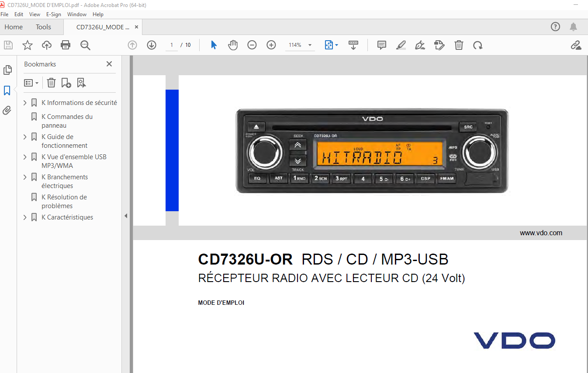The width and height of the screenshot is (588, 373).
Task: Open the Help question mark icon
Action: [x=555, y=27]
